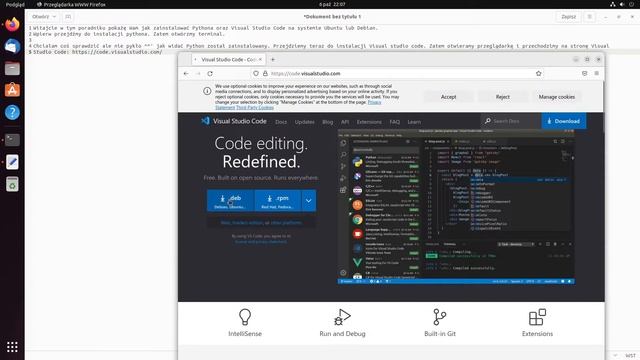Image resolution: width=640 pixels, height=360 pixels.
Task: Click the Manage cookies button
Action: (557, 97)
